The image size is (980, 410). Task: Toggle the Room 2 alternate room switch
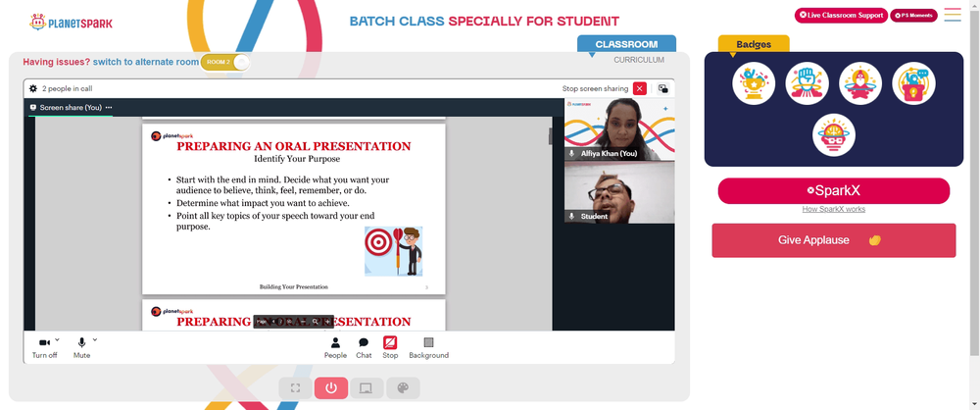tap(225, 62)
